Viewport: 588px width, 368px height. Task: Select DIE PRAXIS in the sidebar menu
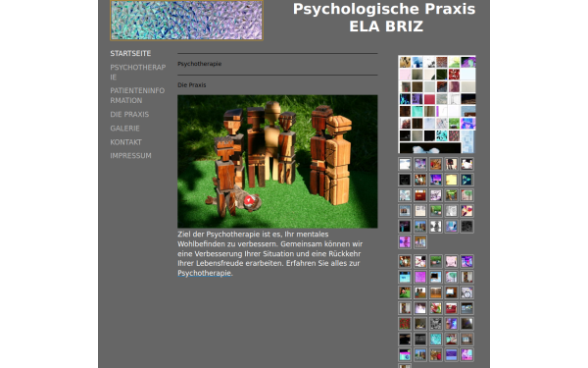click(129, 114)
